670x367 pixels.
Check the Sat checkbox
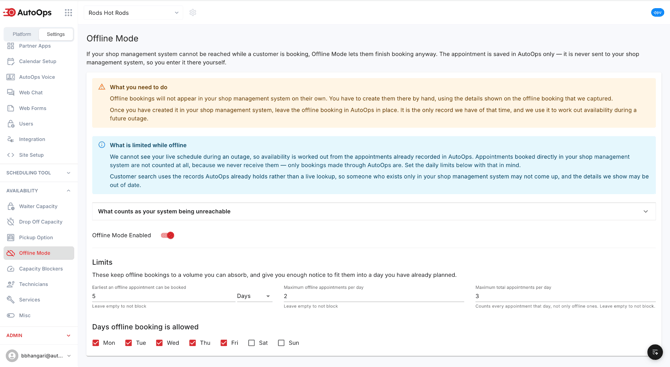click(x=251, y=343)
